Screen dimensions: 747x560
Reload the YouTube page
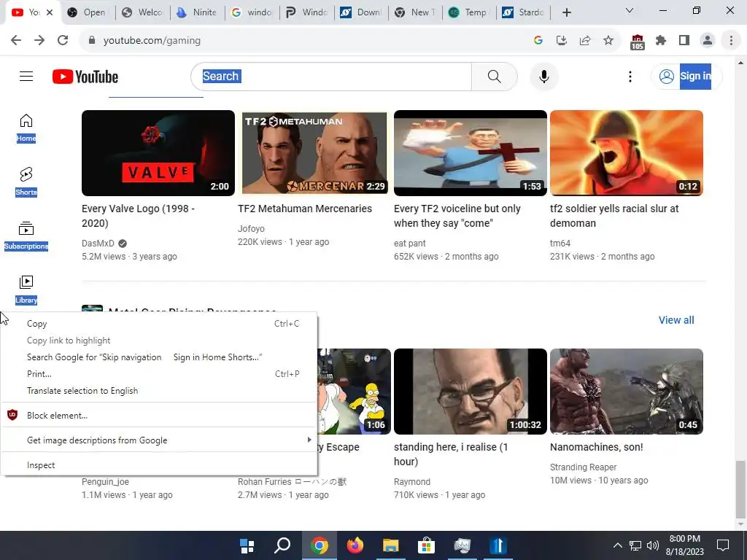63,41
